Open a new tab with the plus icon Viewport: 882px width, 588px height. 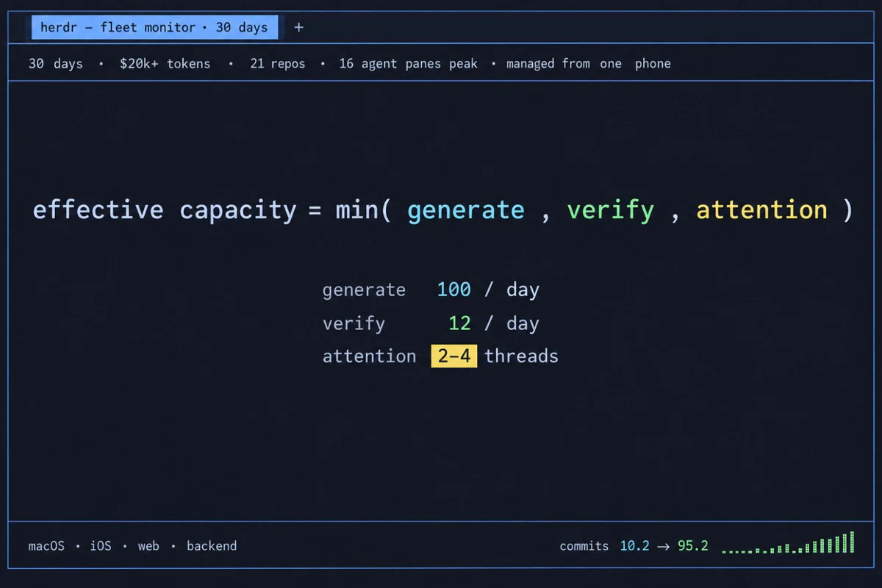[298, 28]
